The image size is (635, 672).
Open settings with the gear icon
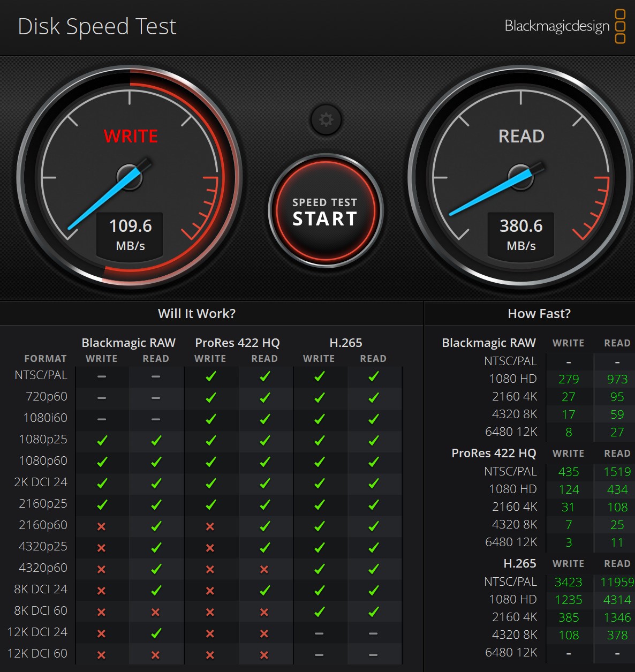(x=326, y=119)
